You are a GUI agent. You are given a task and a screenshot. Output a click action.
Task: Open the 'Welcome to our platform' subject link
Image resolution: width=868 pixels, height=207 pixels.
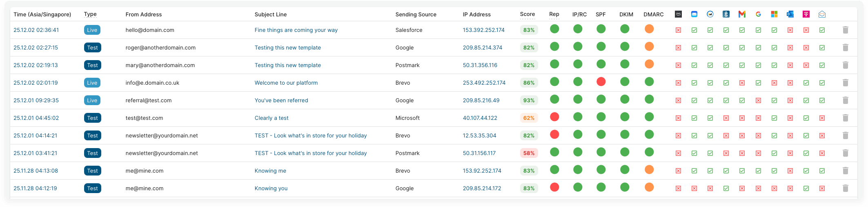(286, 83)
